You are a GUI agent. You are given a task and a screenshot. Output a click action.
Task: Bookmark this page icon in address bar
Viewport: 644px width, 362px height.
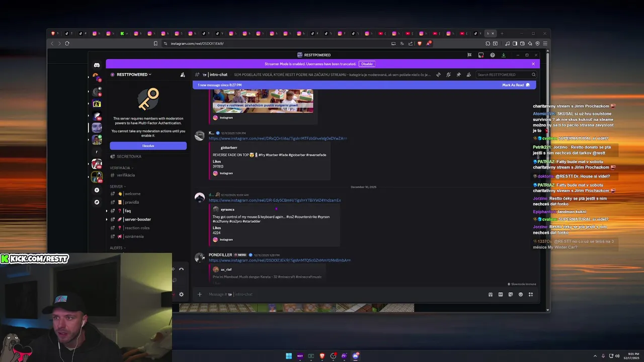(155, 43)
